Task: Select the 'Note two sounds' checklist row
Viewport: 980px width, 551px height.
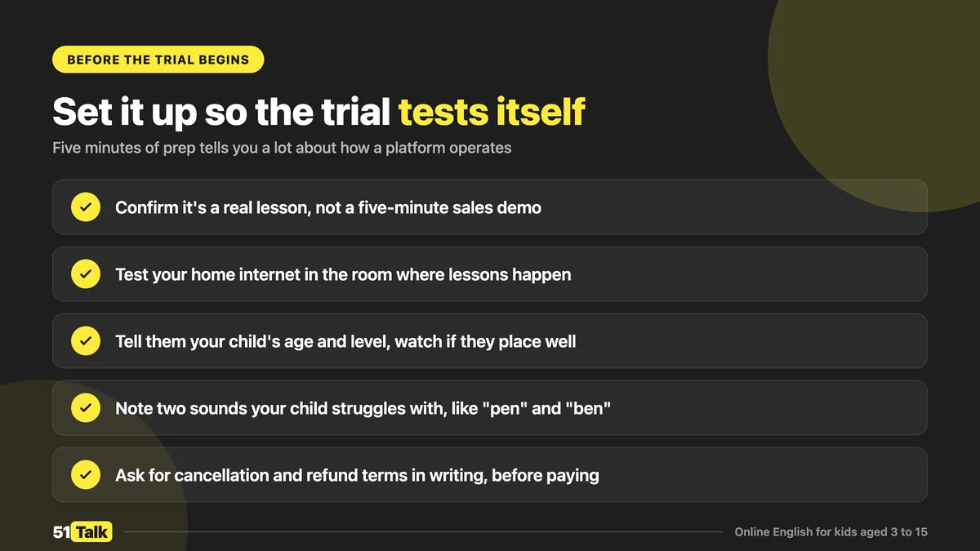Action: [x=490, y=408]
